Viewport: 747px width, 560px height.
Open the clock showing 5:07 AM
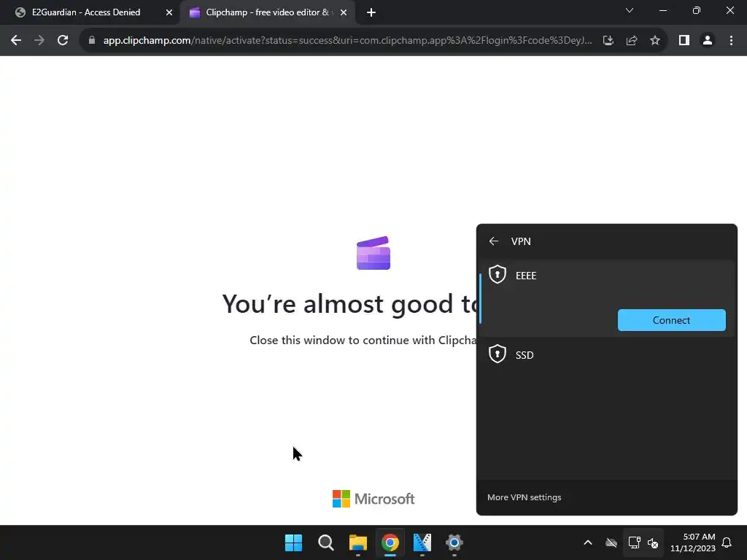693,542
